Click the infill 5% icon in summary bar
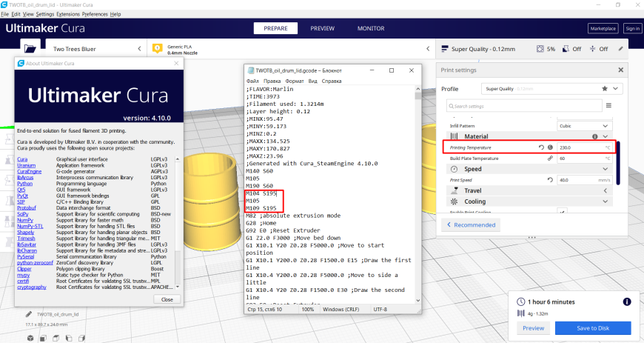 coord(540,49)
